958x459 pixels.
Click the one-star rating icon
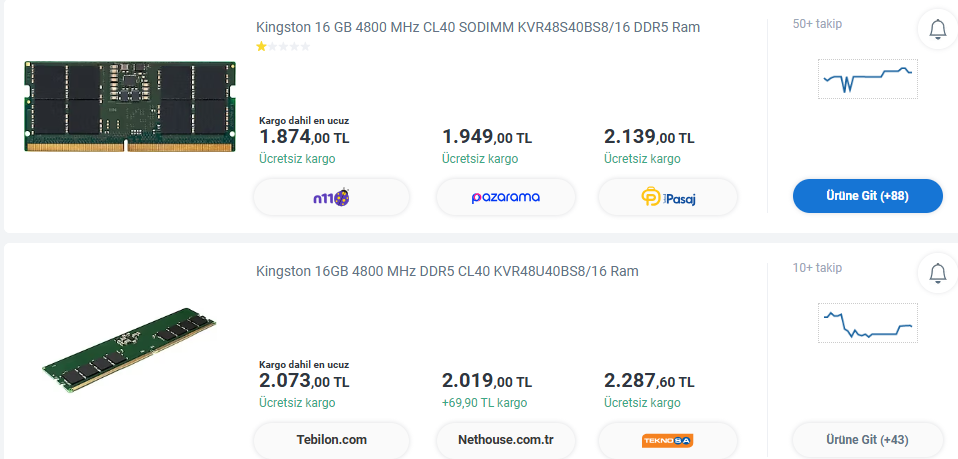pos(261,46)
